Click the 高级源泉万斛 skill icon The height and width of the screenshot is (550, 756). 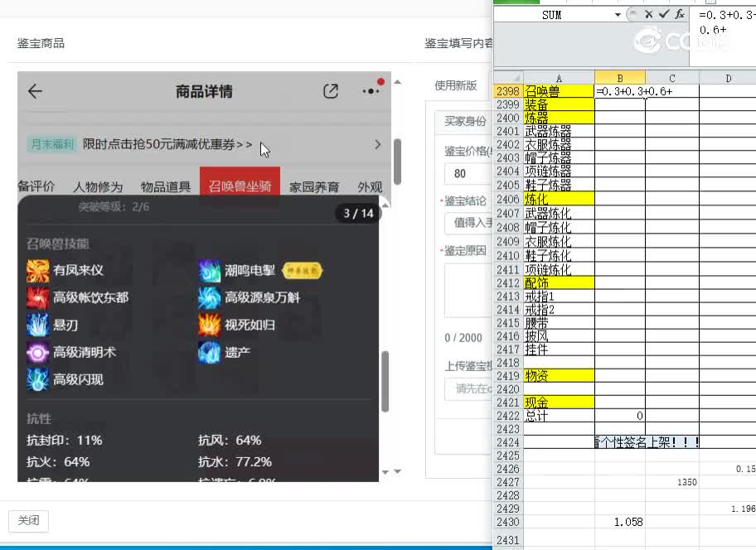[209, 298]
